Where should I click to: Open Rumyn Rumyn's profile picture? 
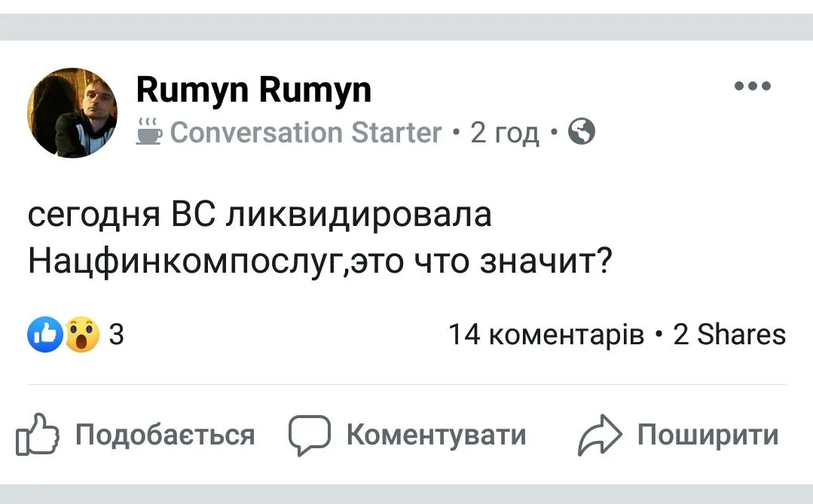pyautogui.click(x=72, y=112)
